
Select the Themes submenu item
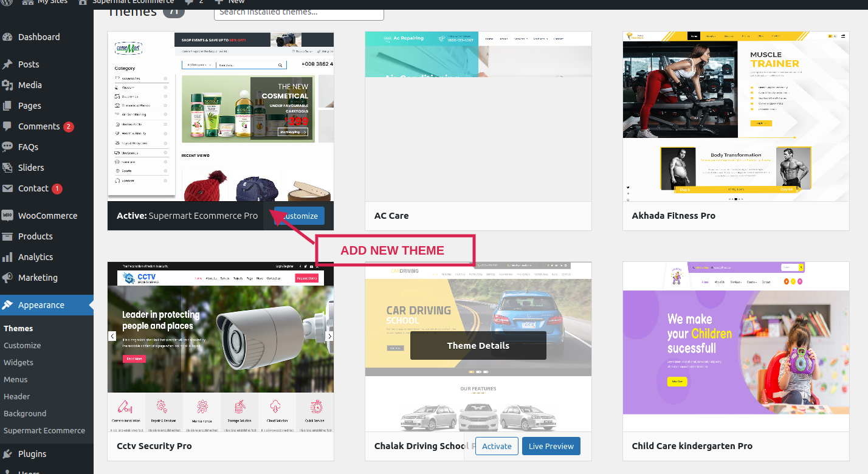tap(18, 328)
